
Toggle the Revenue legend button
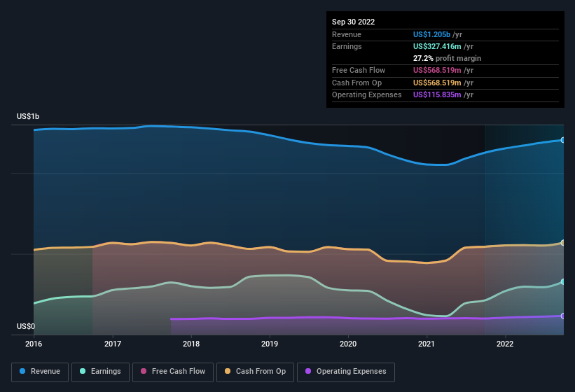tap(40, 372)
